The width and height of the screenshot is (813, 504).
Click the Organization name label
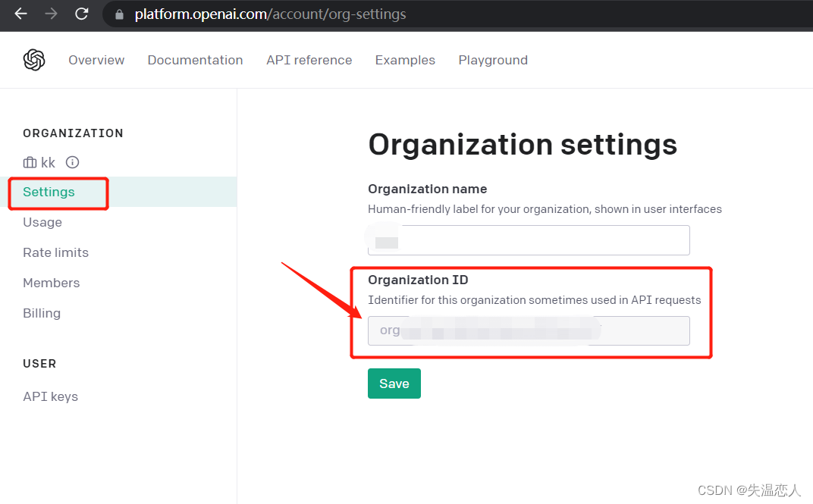click(427, 189)
